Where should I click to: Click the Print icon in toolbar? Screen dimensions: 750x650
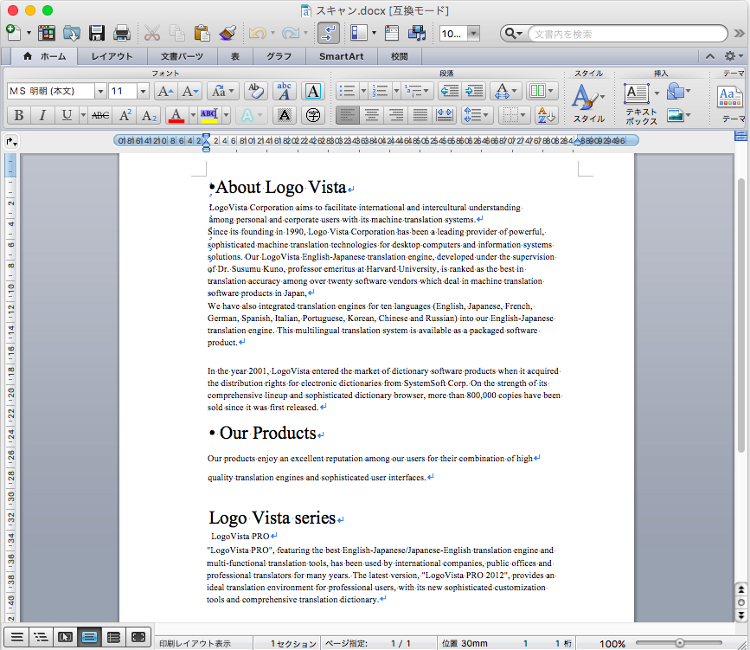coord(121,33)
